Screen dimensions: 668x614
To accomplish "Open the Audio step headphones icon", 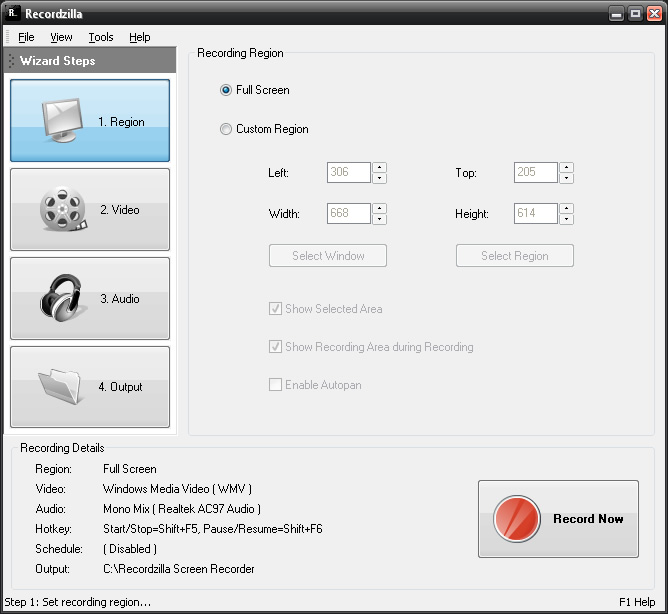I will click(63, 298).
